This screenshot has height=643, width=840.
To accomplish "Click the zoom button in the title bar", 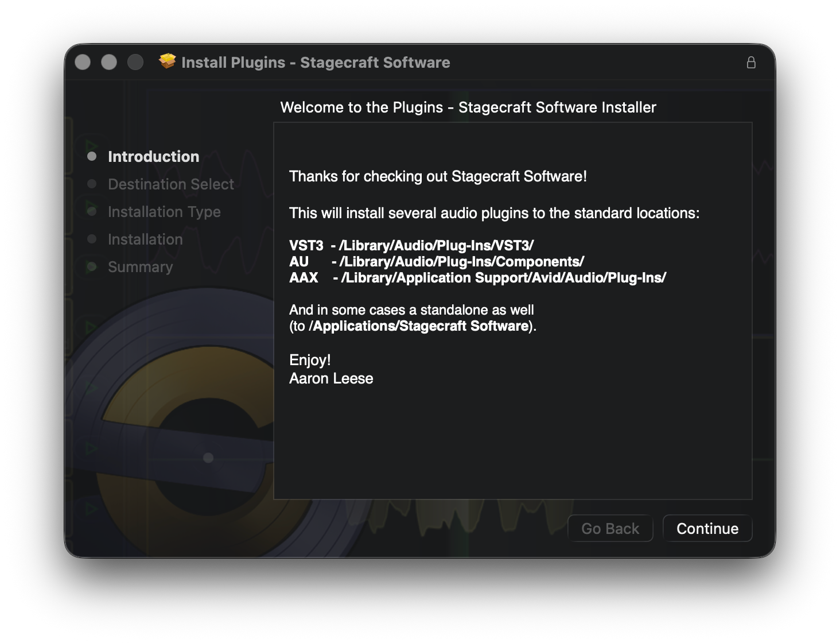I will (x=135, y=62).
